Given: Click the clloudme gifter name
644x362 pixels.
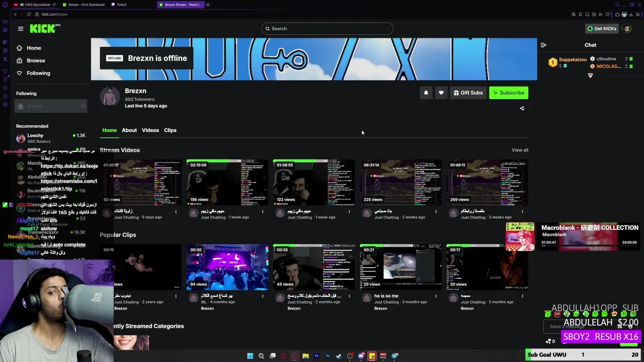Looking at the screenshot, I should pyautogui.click(x=606, y=59).
